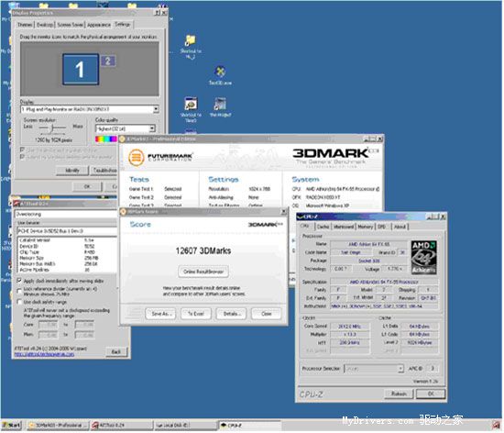Click Online ResultBrowser button
The height and width of the screenshot is (433, 504).
(203, 272)
